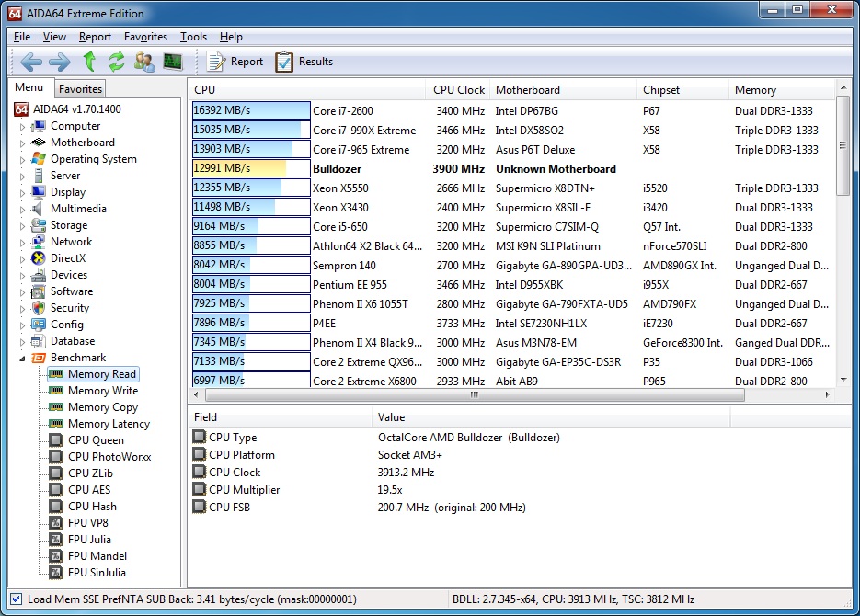Open the system monitor toolbar icon
Viewport: 860px width, 616px height.
[173, 62]
